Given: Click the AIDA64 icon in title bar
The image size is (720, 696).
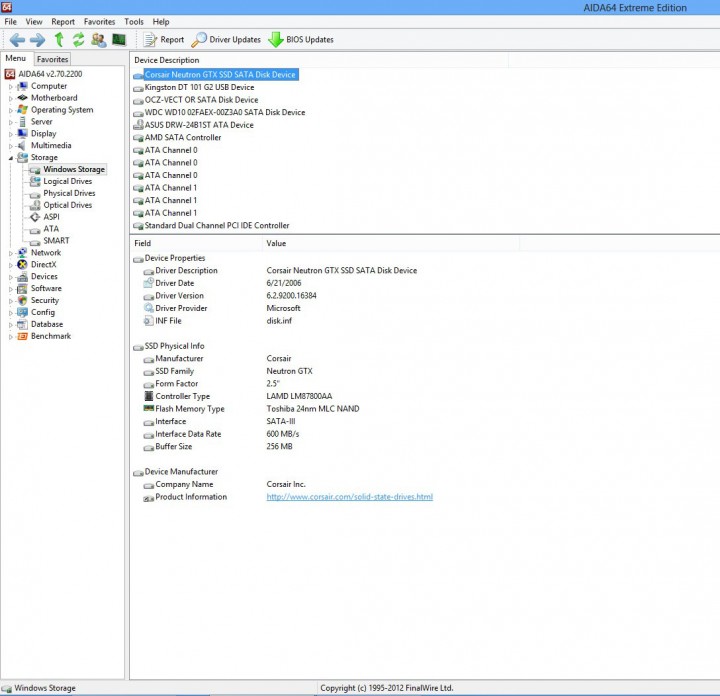Looking at the screenshot, I should point(7,6).
